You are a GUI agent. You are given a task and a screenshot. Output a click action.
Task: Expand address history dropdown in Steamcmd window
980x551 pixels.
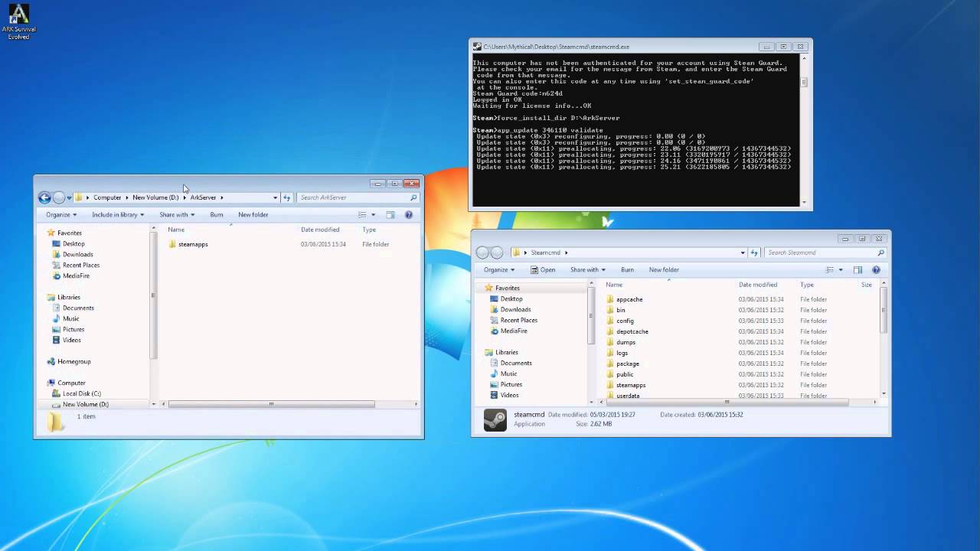[x=743, y=253]
